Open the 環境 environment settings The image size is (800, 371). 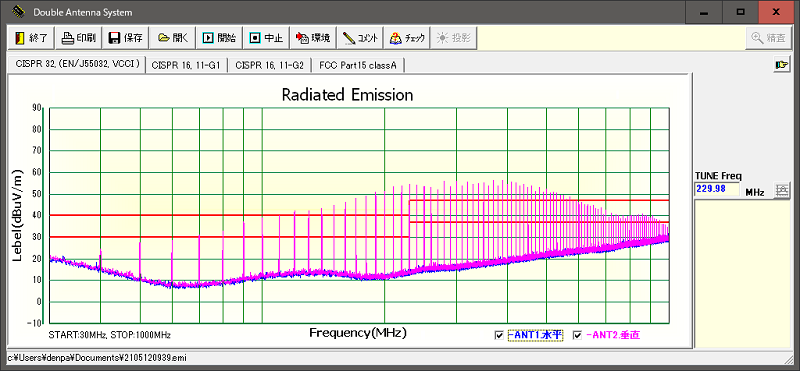tap(313, 38)
